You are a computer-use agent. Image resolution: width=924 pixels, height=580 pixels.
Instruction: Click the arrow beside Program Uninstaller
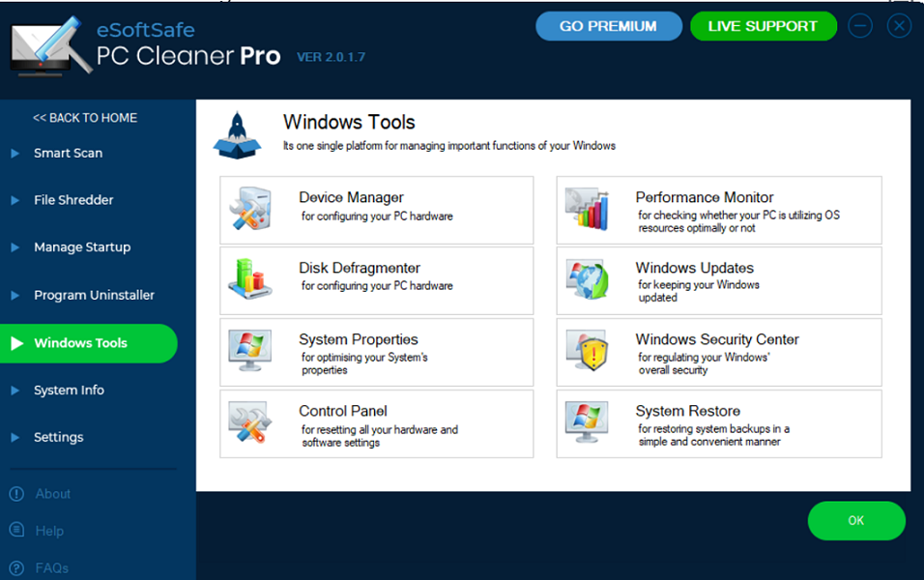(15, 295)
